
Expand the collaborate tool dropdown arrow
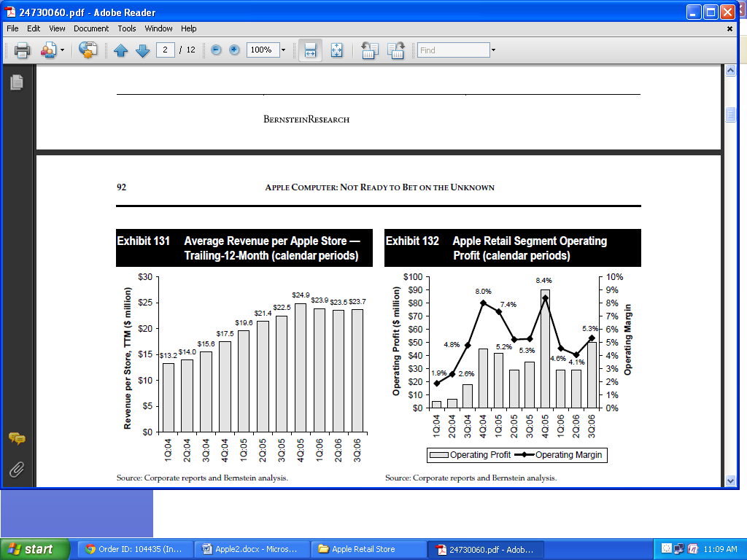tap(62, 50)
